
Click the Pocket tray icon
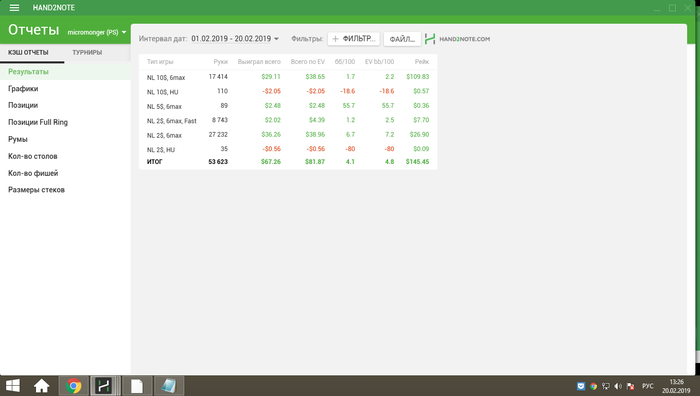(x=581, y=386)
